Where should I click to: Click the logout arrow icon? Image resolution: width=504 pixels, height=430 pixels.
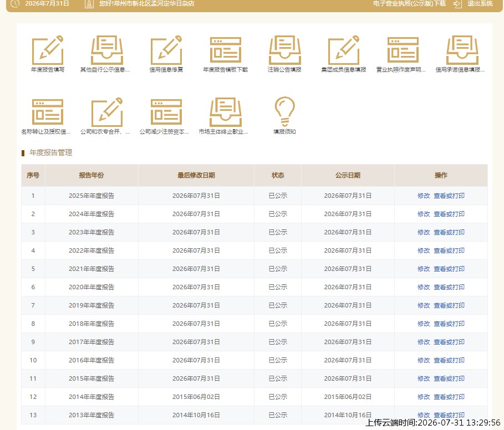tap(457, 4)
